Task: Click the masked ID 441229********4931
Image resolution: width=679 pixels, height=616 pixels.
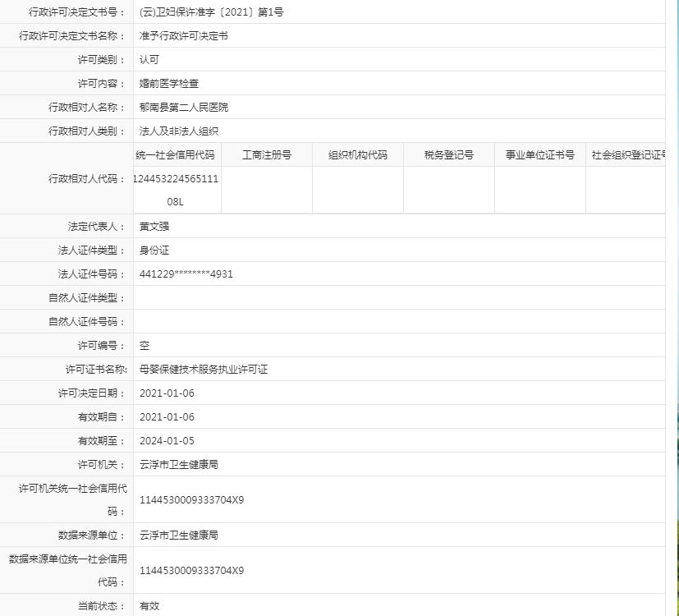Action: coord(186,274)
